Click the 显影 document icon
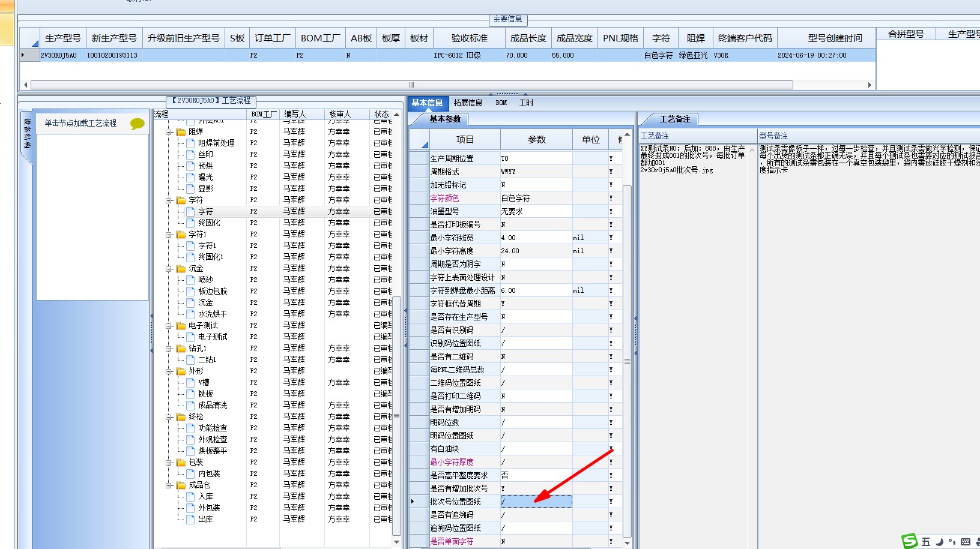The height and width of the screenshot is (549, 980). pos(191,189)
